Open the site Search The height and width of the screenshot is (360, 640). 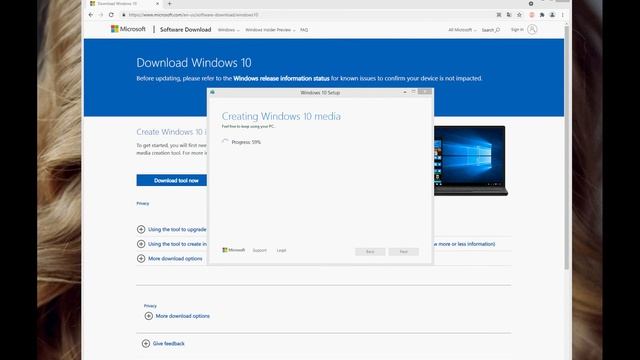pos(491,30)
